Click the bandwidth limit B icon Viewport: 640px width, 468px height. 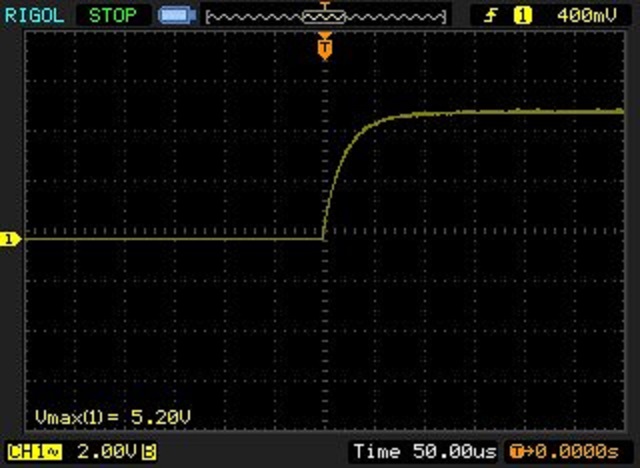[x=149, y=452]
